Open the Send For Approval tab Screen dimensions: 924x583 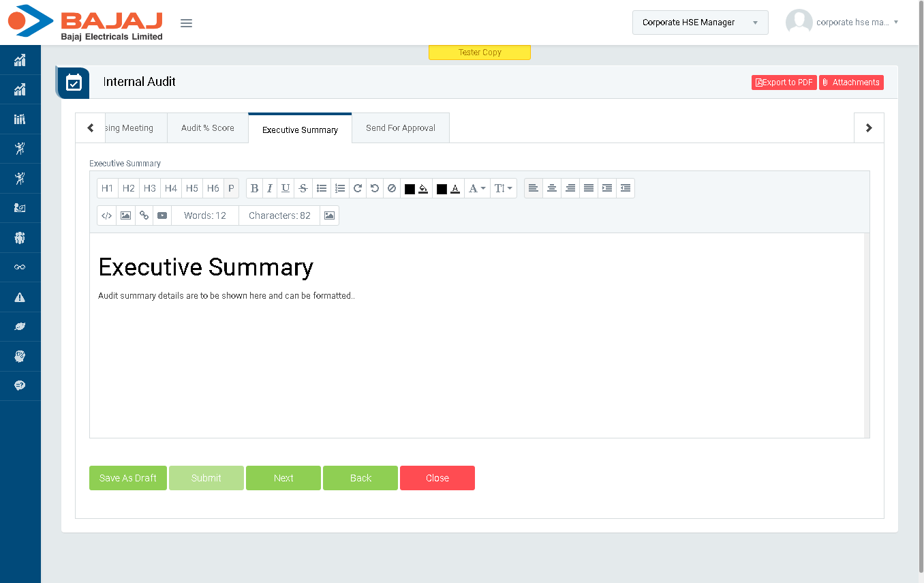click(400, 128)
